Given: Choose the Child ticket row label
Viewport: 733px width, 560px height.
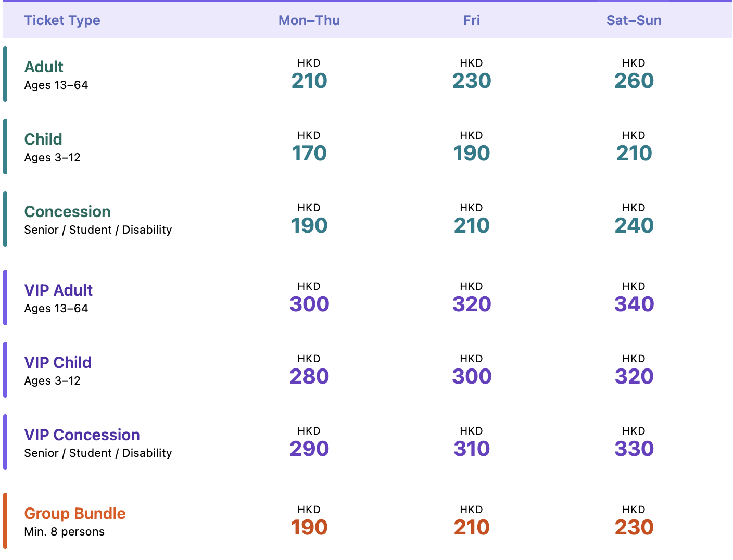Looking at the screenshot, I should [x=43, y=139].
